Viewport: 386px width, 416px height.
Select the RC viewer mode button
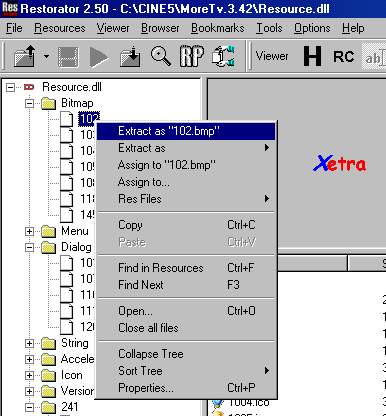[344, 57]
